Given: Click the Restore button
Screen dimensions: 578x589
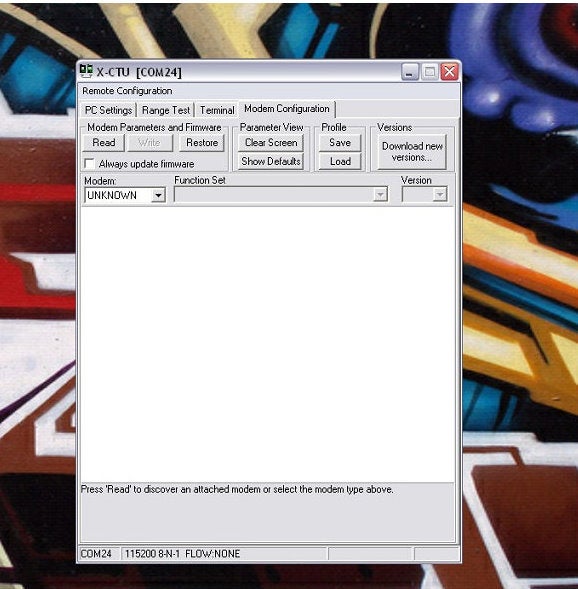Looking at the screenshot, I should tap(202, 143).
